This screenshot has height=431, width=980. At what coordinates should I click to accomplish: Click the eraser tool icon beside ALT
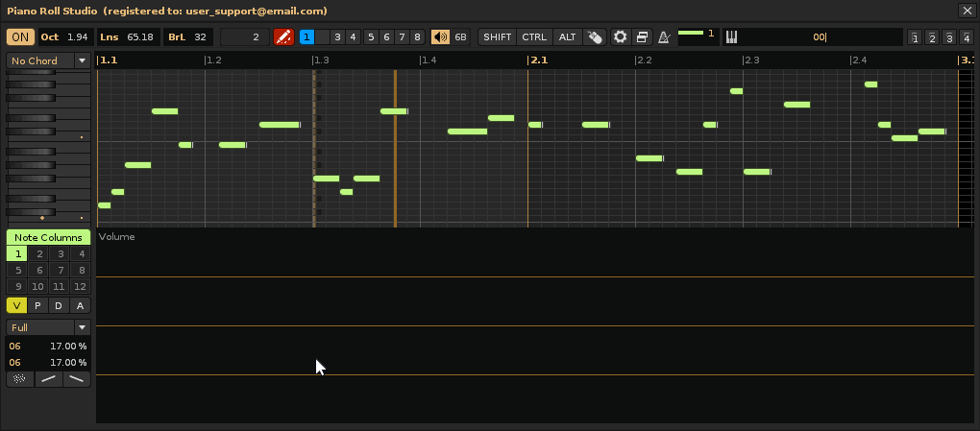(x=596, y=37)
